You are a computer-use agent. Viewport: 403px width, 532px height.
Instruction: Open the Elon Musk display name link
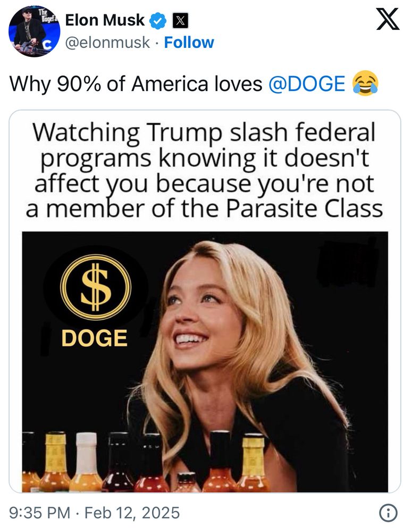[x=105, y=20]
